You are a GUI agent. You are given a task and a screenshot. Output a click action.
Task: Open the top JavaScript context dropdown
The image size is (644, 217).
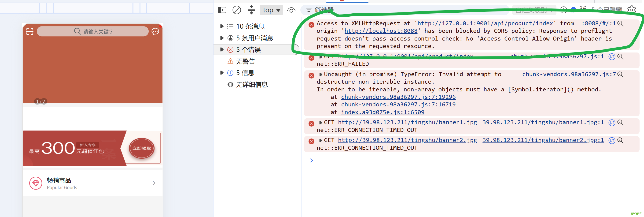click(x=271, y=10)
